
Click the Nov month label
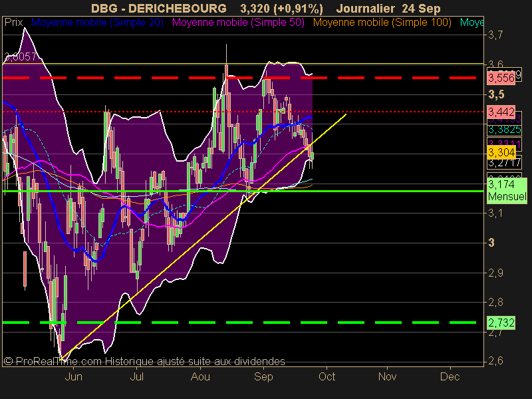click(x=387, y=376)
